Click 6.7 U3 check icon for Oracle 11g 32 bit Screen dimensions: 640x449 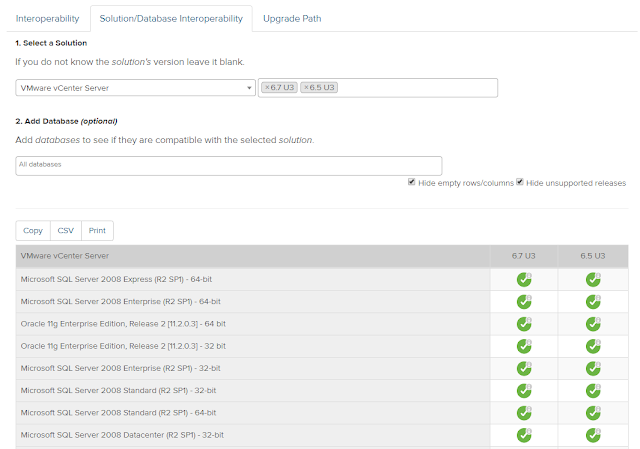[524, 346]
